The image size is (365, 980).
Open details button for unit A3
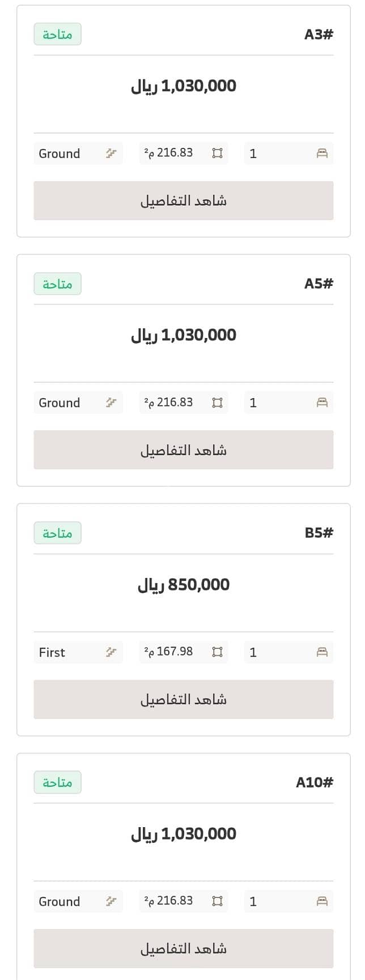tap(184, 200)
